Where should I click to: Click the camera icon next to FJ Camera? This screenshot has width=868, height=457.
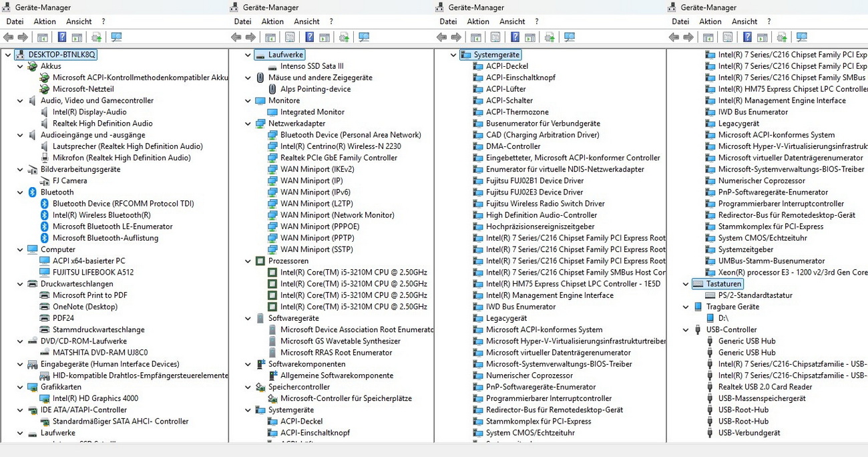pos(45,180)
